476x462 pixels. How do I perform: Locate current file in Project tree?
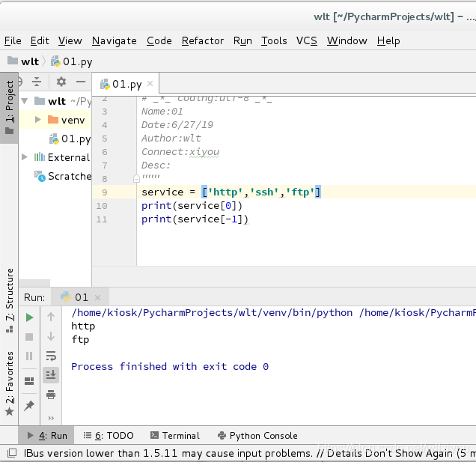click(20, 82)
